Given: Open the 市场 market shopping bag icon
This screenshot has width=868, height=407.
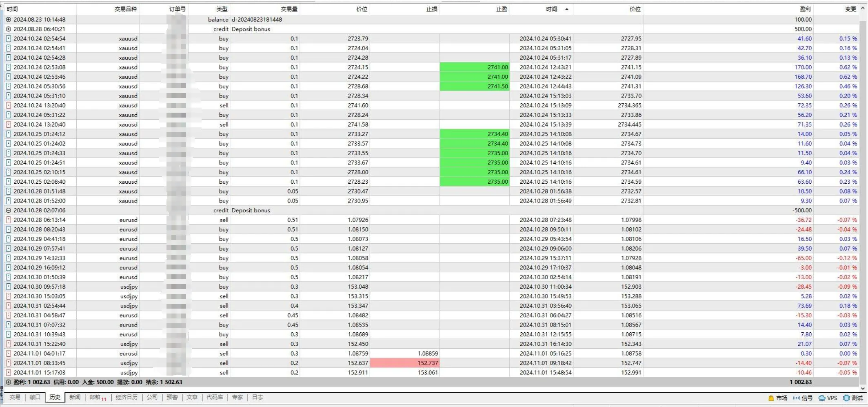Looking at the screenshot, I should (x=771, y=398).
